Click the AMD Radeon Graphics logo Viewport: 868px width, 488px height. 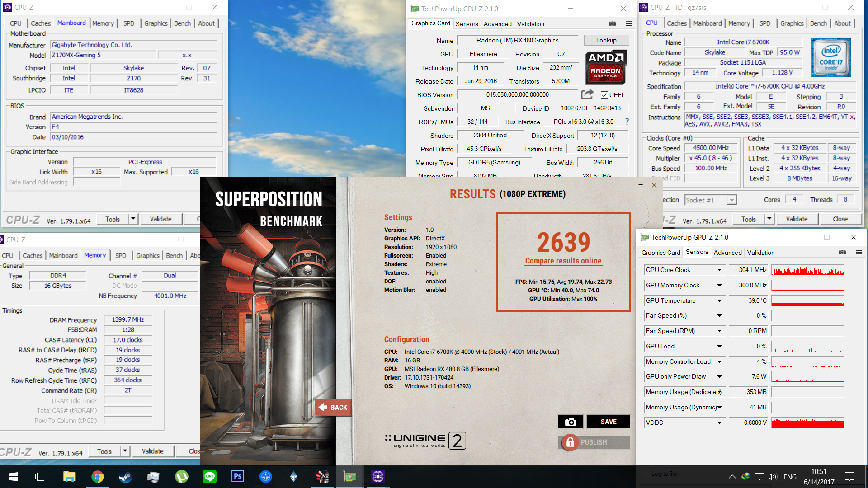point(605,68)
